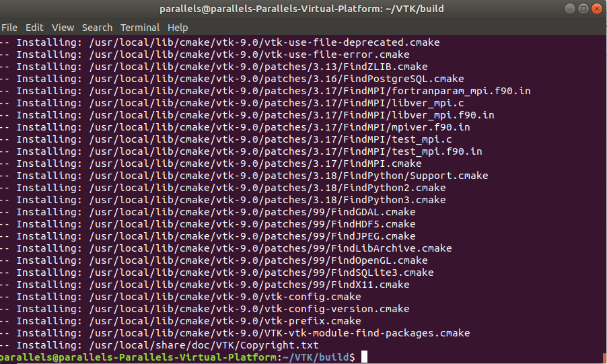This screenshot has height=364, width=607.
Task: Click the FindSQLite3.cmake install line
Action: click(x=217, y=272)
